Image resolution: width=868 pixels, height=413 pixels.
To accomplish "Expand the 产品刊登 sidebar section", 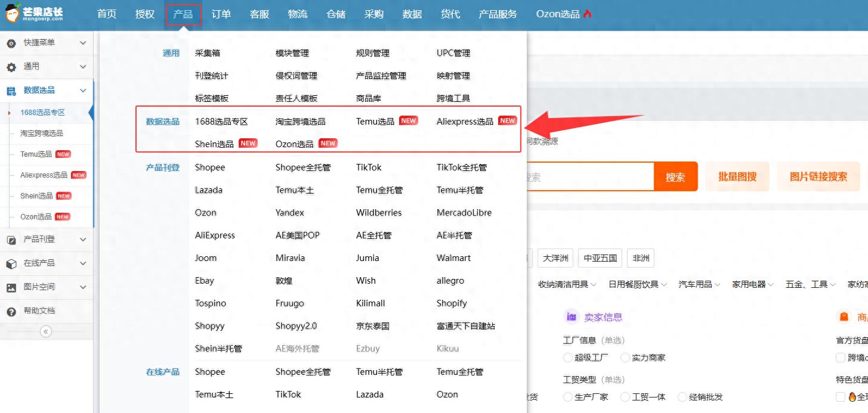I will (x=83, y=240).
